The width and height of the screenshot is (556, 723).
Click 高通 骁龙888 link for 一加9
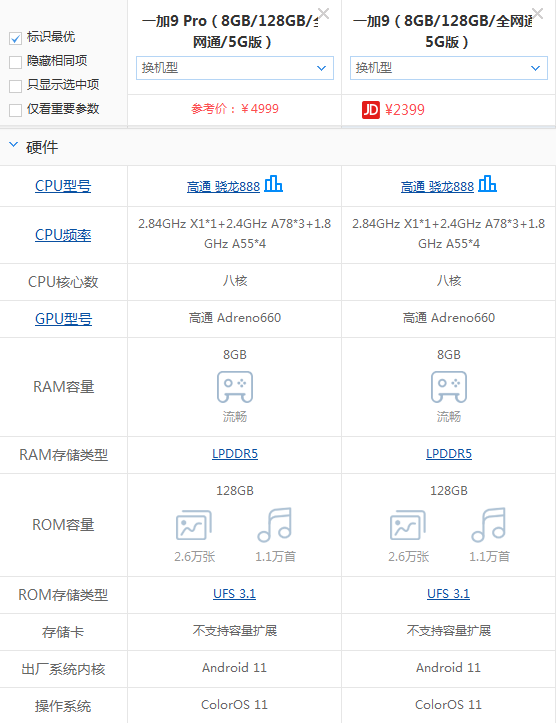point(437,186)
